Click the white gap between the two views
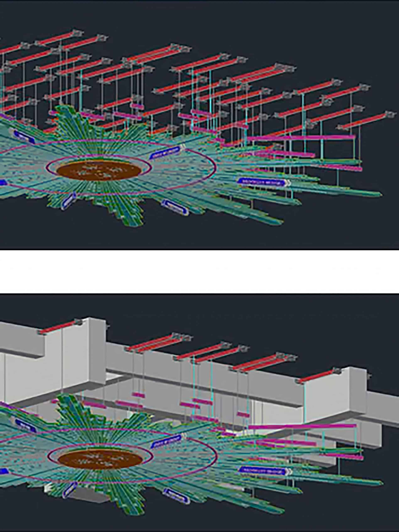 pyautogui.click(x=199, y=272)
